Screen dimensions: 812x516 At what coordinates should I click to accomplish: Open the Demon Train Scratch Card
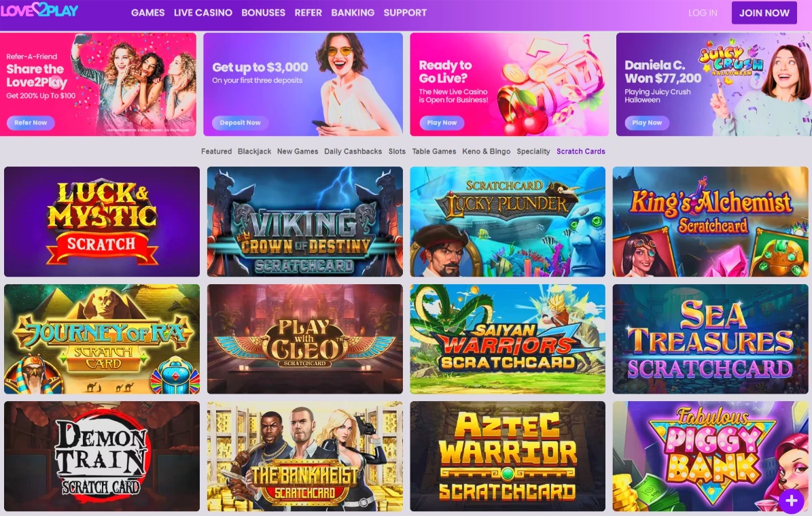point(101,456)
